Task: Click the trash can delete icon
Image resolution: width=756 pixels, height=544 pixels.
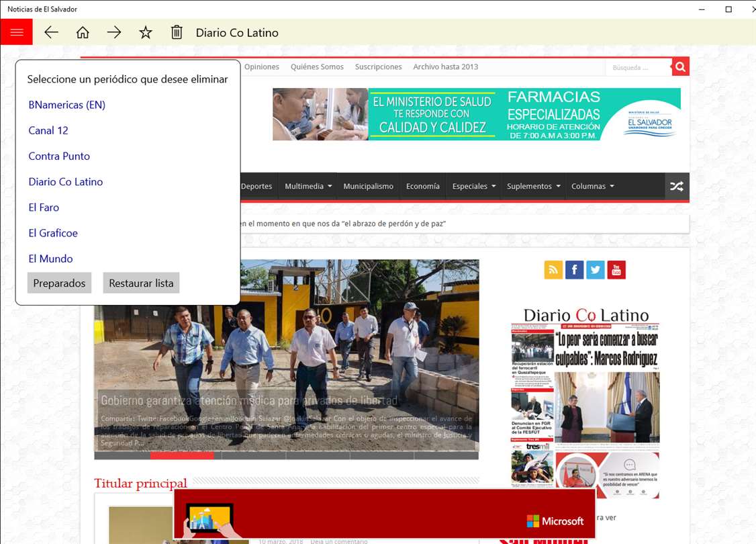Action: [177, 32]
